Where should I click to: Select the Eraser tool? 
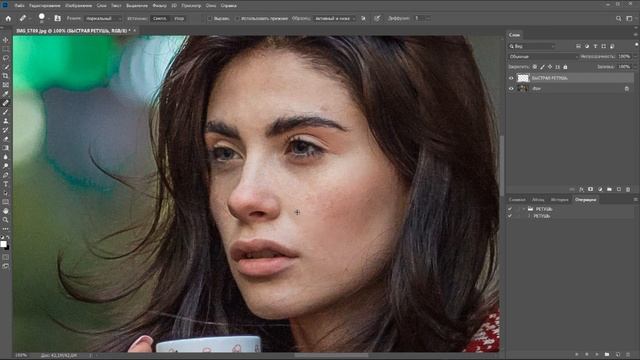tap(5, 139)
